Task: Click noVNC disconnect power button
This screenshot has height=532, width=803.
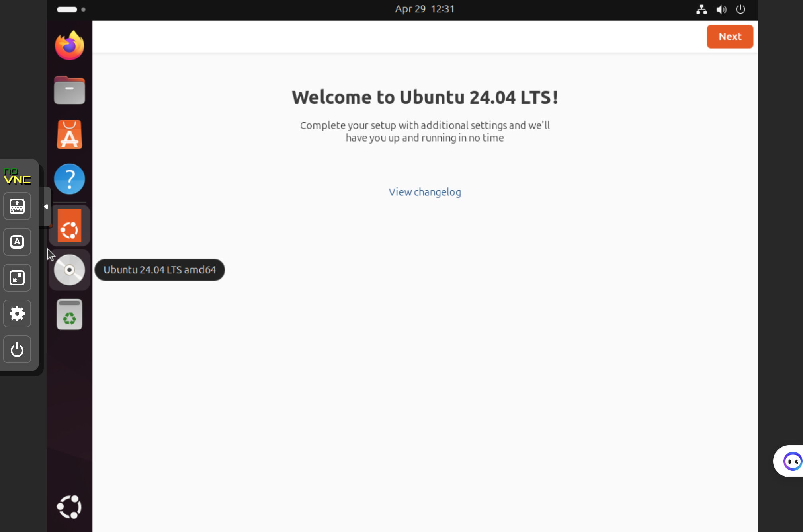Action: [17, 349]
